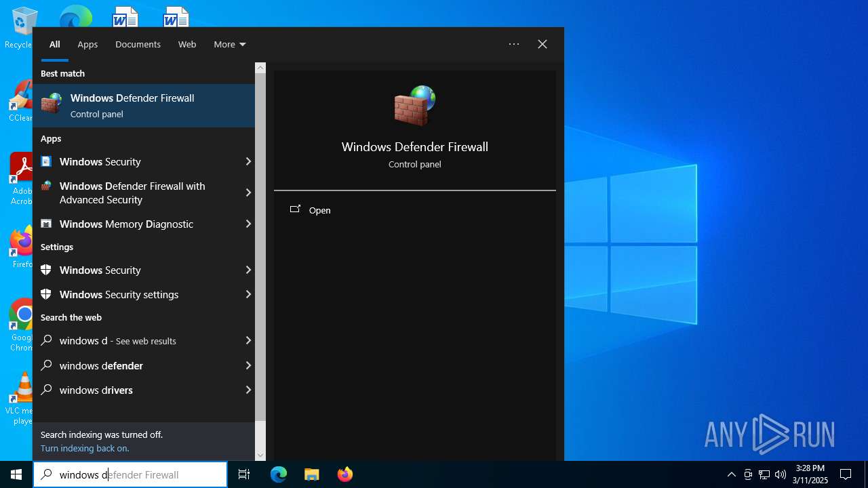Open the notification center icon
This screenshot has height=488, width=868.
coord(846,474)
